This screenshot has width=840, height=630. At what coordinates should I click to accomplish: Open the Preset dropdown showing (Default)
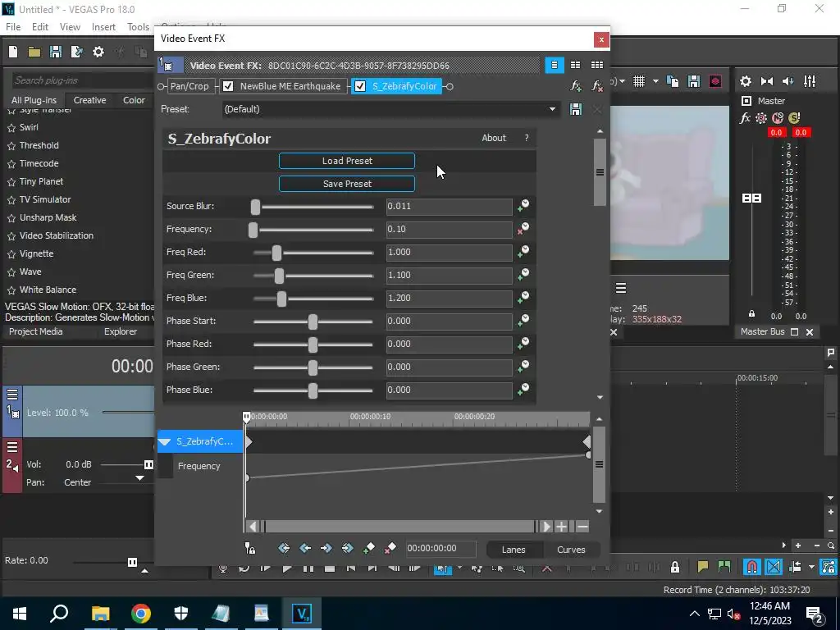390,109
